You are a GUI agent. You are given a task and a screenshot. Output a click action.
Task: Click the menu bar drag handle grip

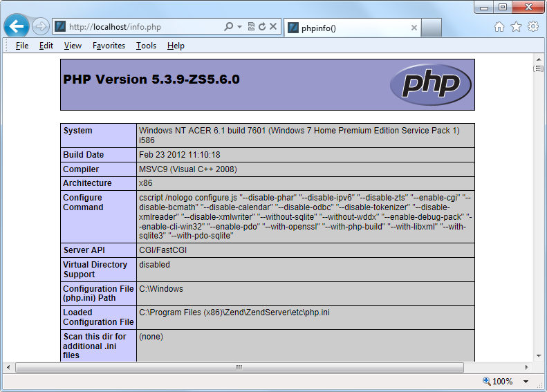click(x=6, y=46)
